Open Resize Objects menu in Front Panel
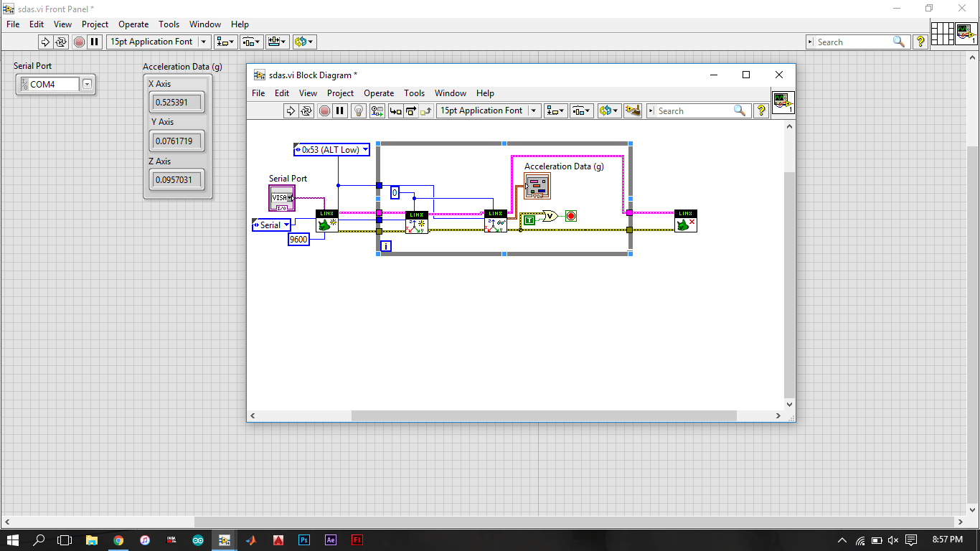Viewport: 980px width, 551px height. (x=278, y=42)
